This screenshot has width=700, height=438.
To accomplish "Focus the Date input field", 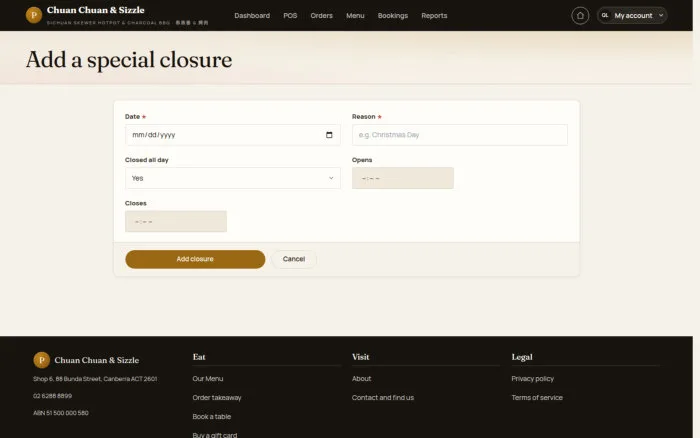I will [233, 135].
